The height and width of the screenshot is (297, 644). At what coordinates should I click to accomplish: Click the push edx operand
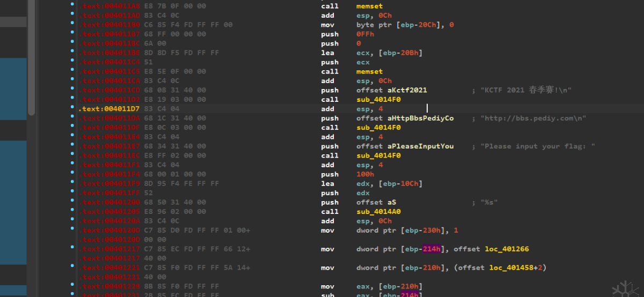click(x=363, y=193)
